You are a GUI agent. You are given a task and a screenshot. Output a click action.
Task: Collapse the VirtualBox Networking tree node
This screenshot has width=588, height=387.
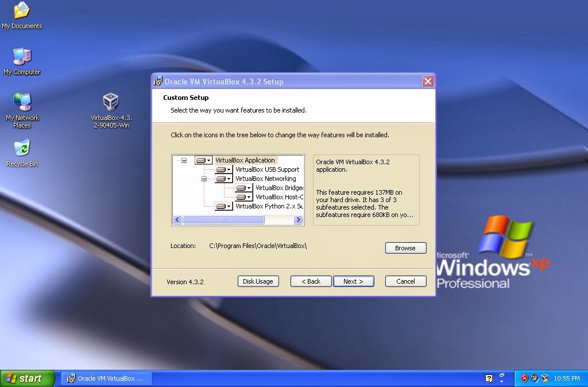[204, 179]
